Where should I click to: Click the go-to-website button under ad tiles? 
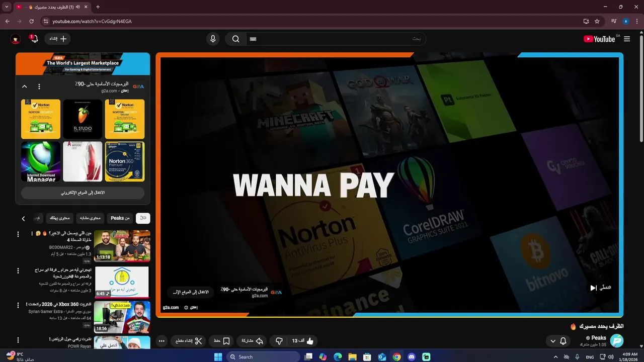tap(83, 193)
